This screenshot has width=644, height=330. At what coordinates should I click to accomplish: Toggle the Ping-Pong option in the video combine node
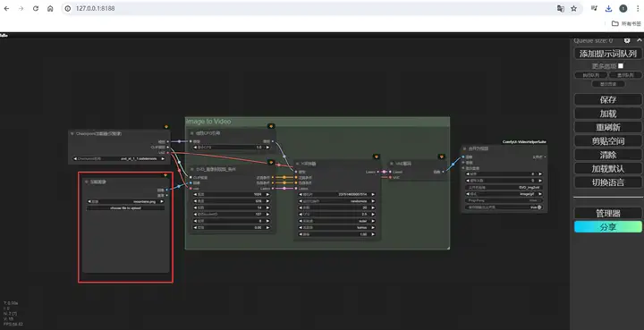tap(504, 200)
